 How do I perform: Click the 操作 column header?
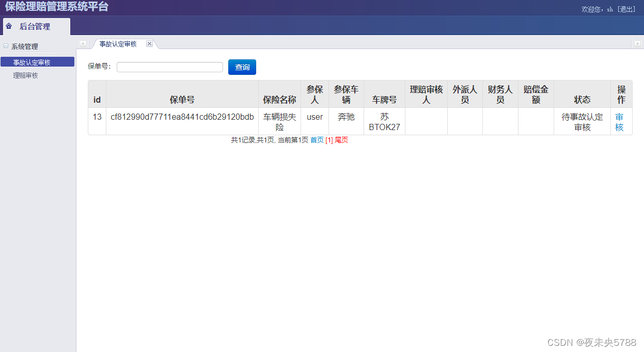(621, 94)
